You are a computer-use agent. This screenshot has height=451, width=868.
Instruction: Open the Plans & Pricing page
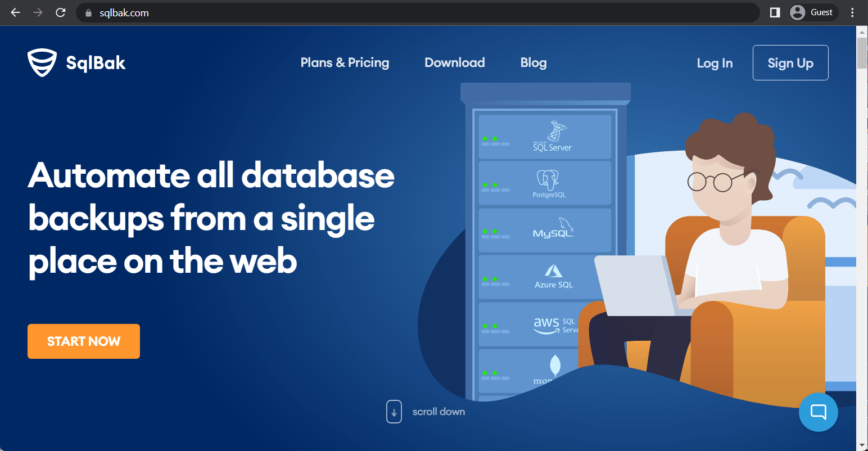pos(345,62)
